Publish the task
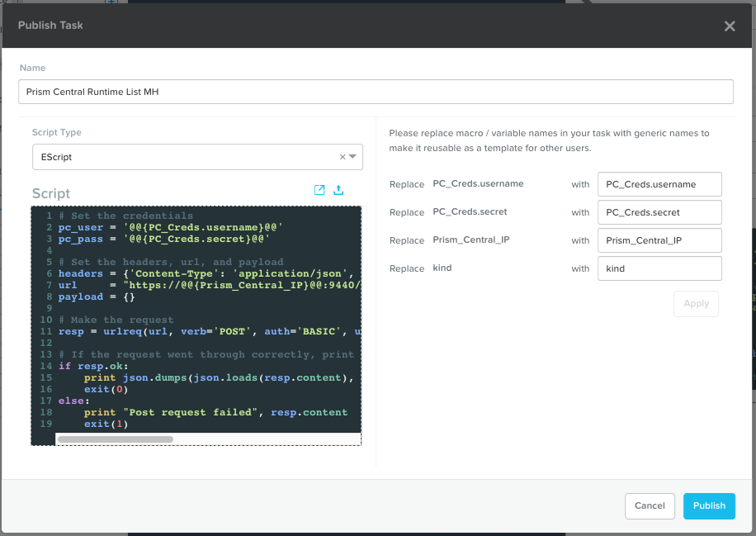This screenshot has width=756, height=536. (709, 505)
